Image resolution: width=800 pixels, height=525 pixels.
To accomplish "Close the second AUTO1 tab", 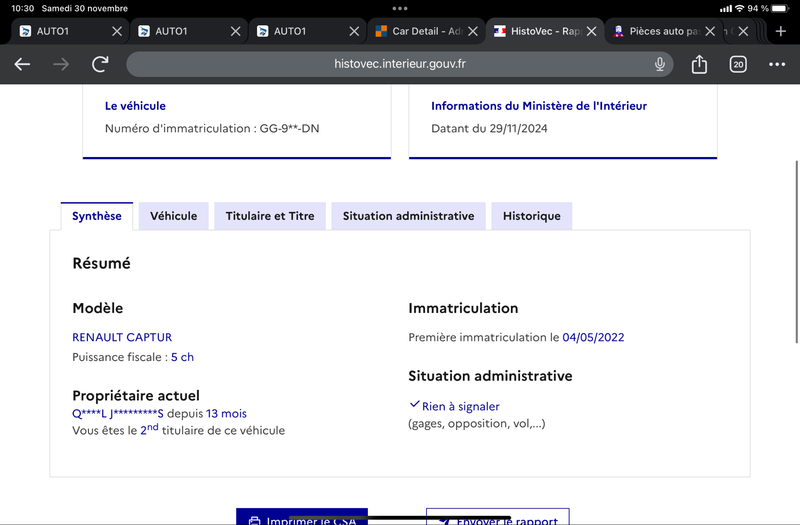I will click(235, 31).
